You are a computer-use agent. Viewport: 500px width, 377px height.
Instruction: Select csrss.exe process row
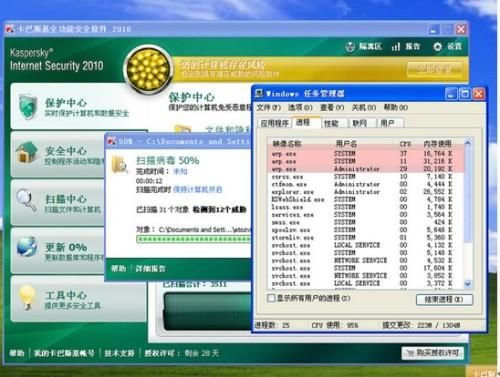[366, 177]
